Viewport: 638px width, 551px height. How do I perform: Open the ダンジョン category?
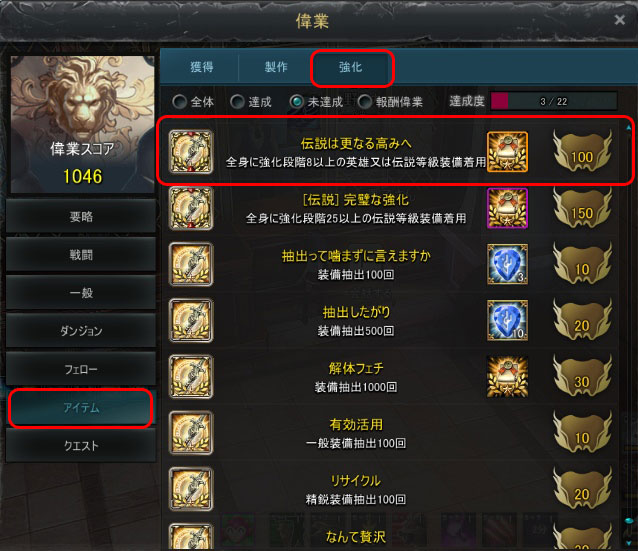pyautogui.click(x=81, y=331)
